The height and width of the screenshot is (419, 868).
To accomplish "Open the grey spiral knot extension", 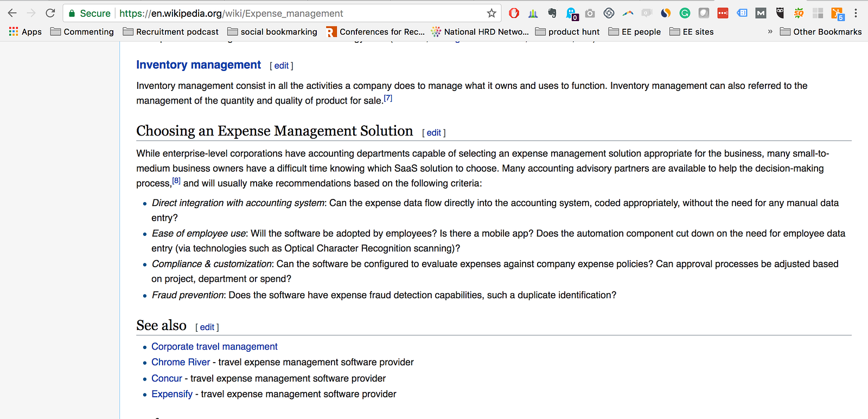I will pyautogui.click(x=609, y=13).
